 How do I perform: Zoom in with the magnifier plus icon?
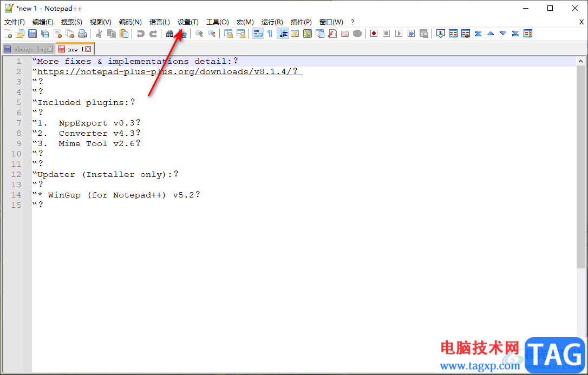point(199,34)
